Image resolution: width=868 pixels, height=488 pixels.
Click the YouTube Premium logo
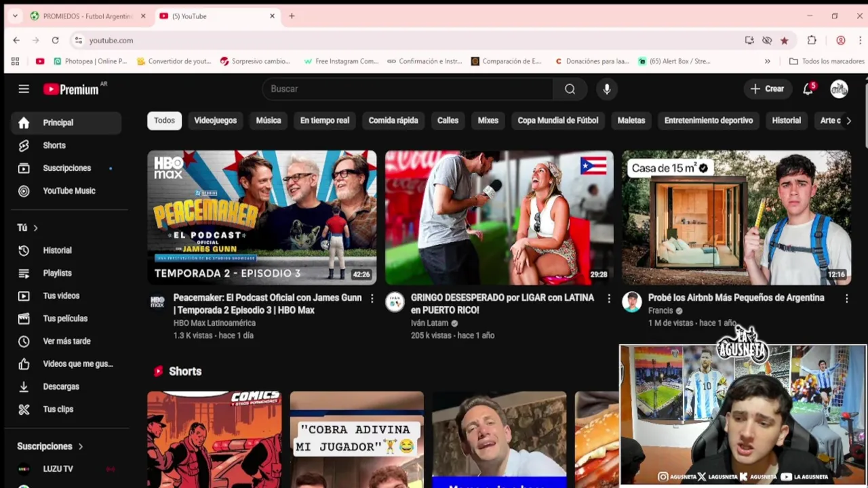click(71, 89)
